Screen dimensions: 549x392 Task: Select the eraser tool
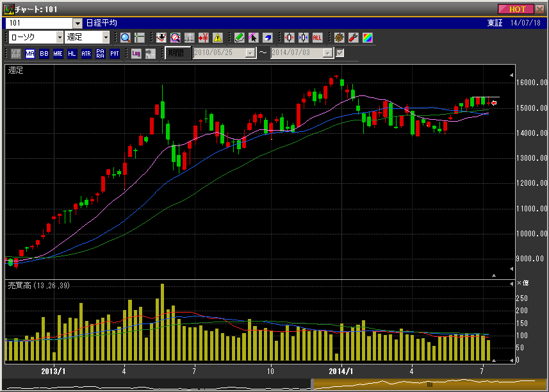pos(268,37)
